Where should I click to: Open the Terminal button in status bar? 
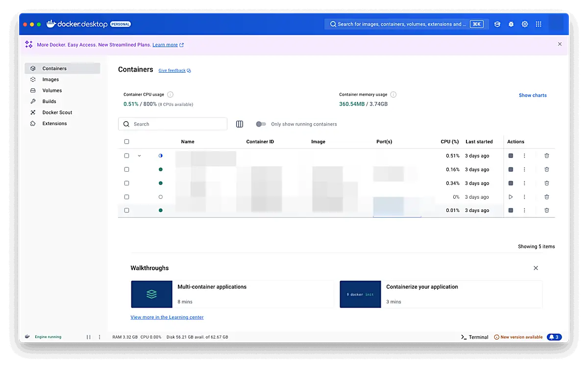(x=475, y=337)
